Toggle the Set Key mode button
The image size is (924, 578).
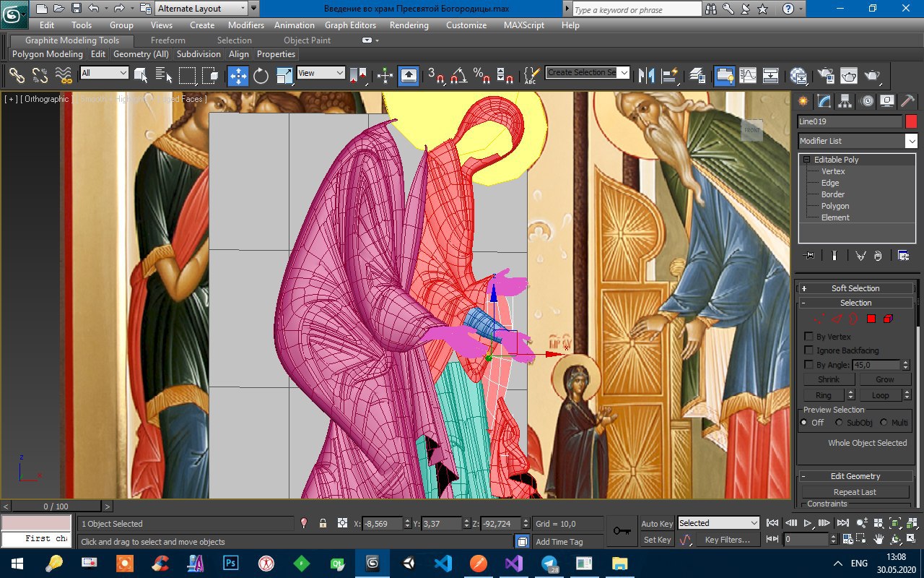[657, 540]
